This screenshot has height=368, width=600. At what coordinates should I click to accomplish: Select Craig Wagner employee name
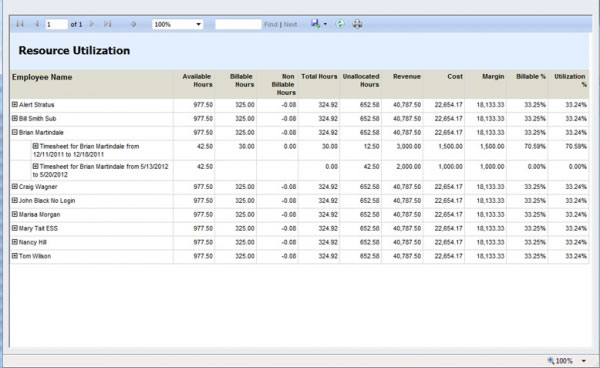click(38, 187)
